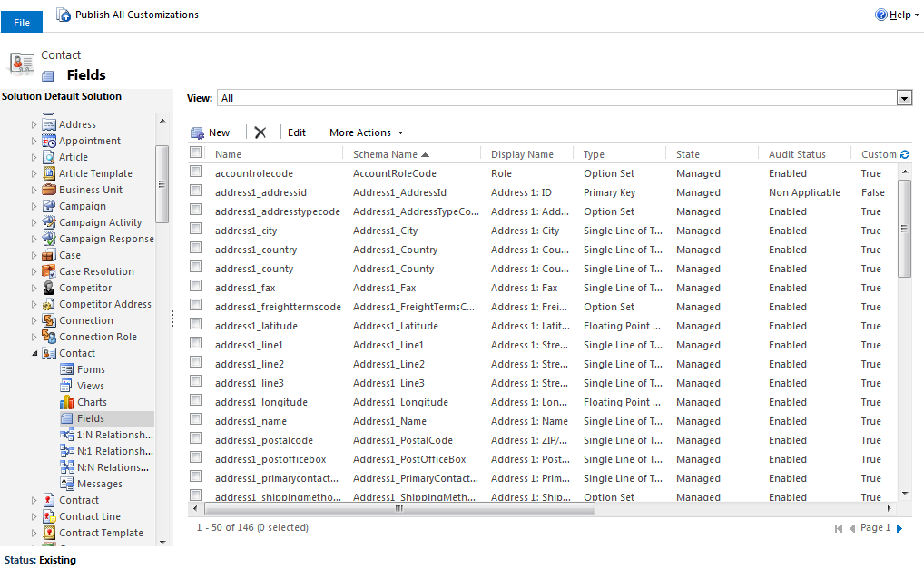This screenshot has width=924, height=569.
Task: Click the refresh icon above the grid
Action: [x=904, y=154]
